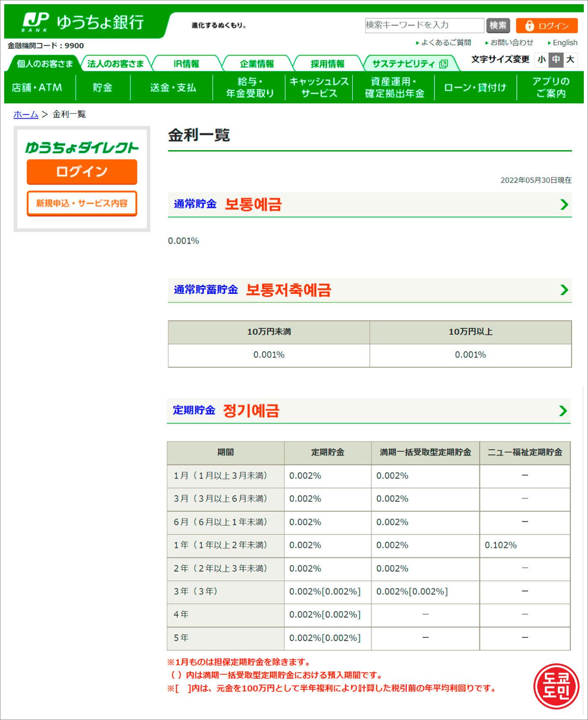Open the 個人のお客さま tab

[x=45, y=63]
